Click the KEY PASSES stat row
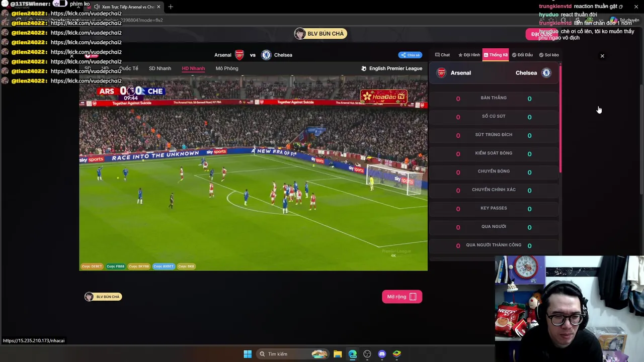Viewport: 644px width, 362px height. point(494,209)
